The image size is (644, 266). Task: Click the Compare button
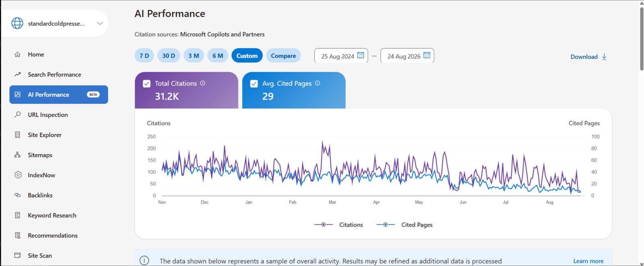point(283,56)
